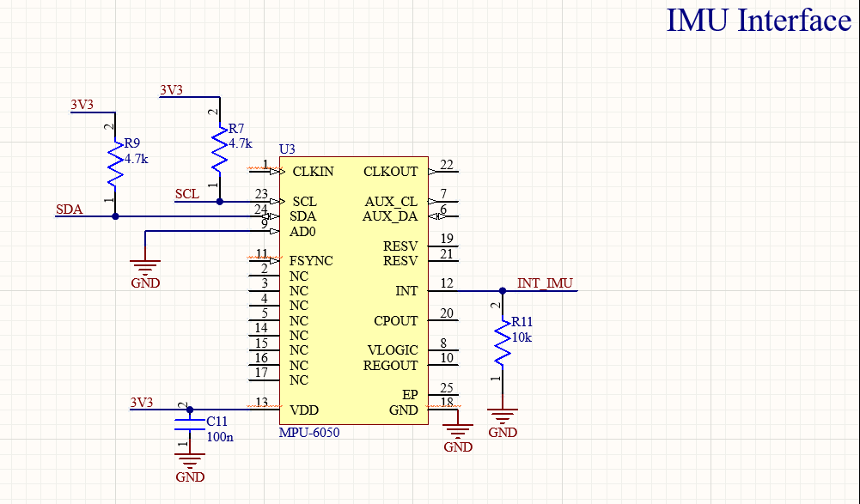Click the junction dot on INT_IMU wire
The height and width of the screenshot is (504, 860).
pyautogui.click(x=503, y=291)
